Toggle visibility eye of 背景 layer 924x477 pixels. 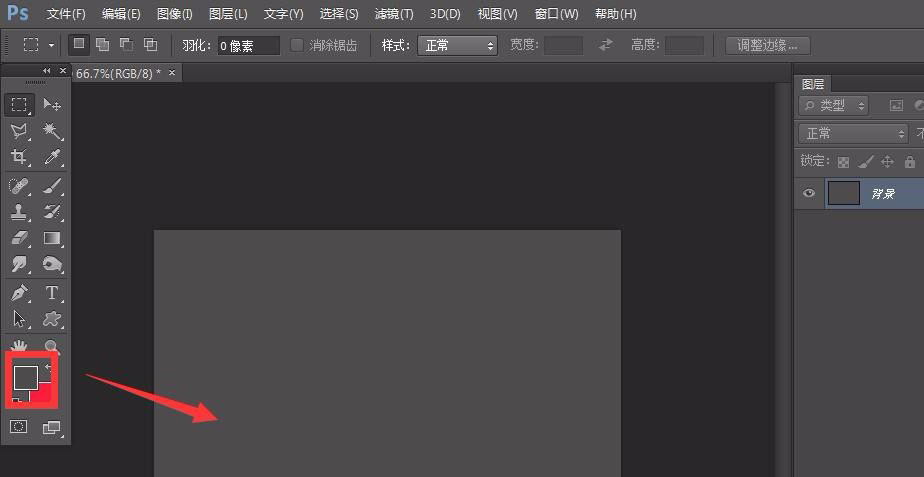809,193
